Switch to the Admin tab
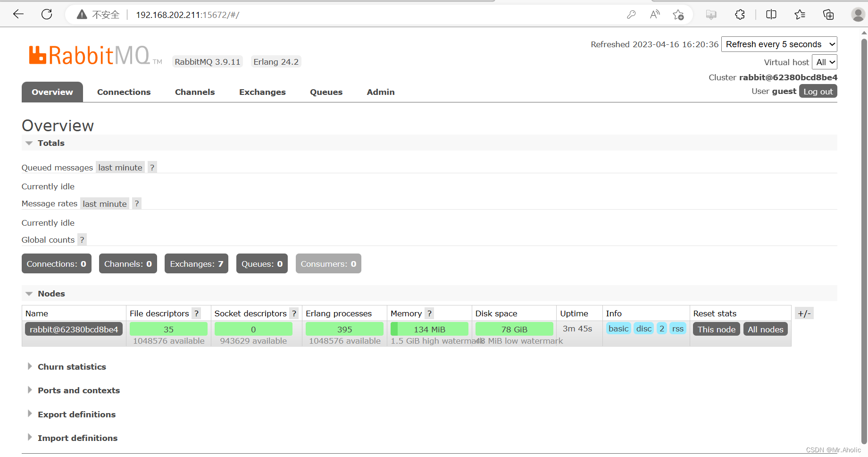The width and height of the screenshot is (868, 457). tap(380, 92)
